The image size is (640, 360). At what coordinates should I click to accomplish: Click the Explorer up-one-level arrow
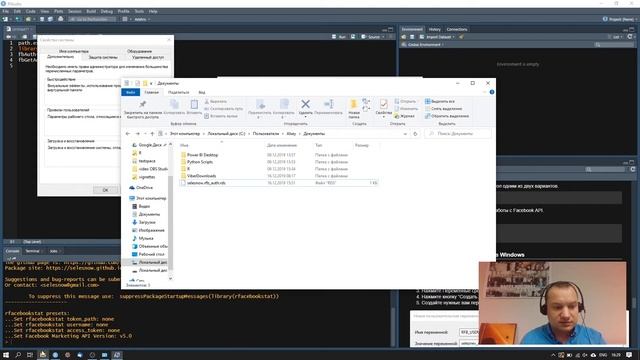tap(152, 134)
